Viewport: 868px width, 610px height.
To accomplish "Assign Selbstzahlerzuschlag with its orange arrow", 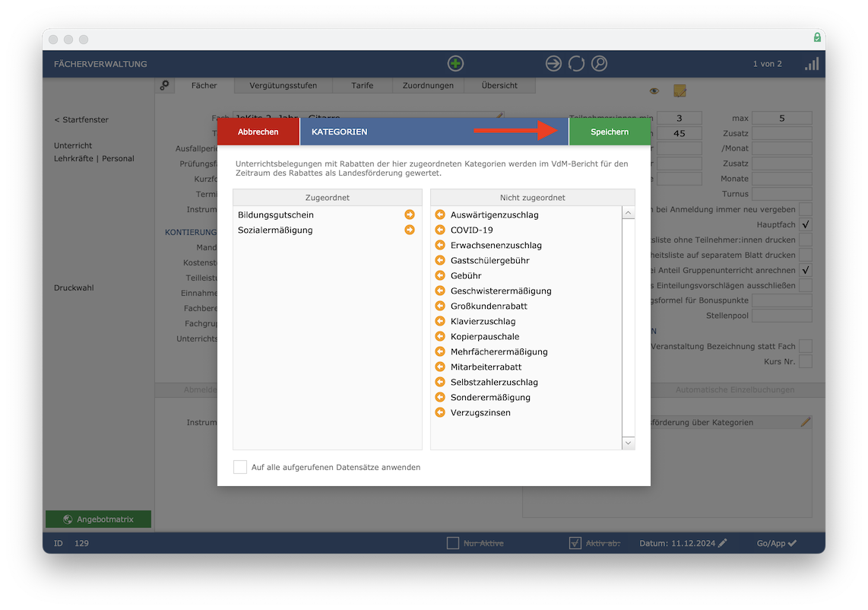I will (x=440, y=383).
